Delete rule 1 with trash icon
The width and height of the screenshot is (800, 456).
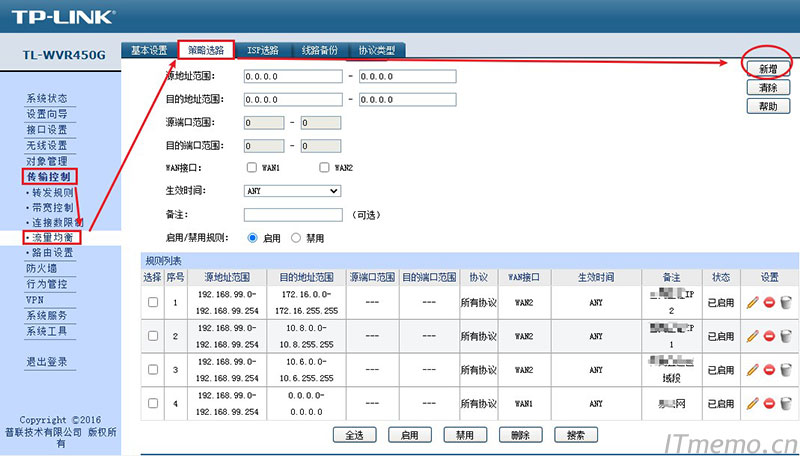point(786,302)
